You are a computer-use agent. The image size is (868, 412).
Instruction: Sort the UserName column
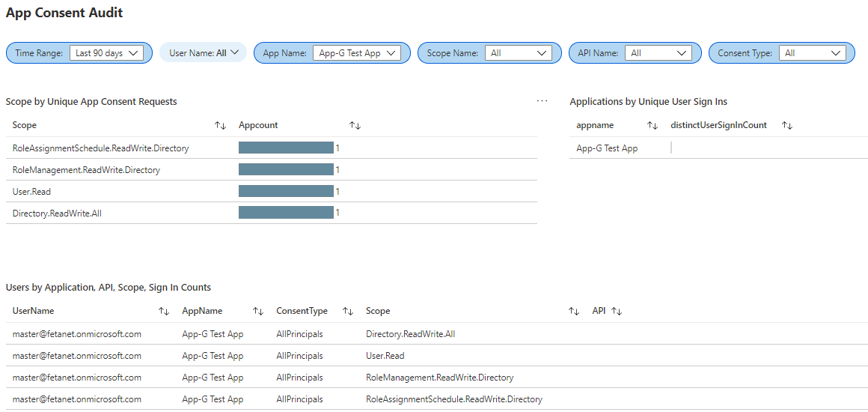click(164, 311)
